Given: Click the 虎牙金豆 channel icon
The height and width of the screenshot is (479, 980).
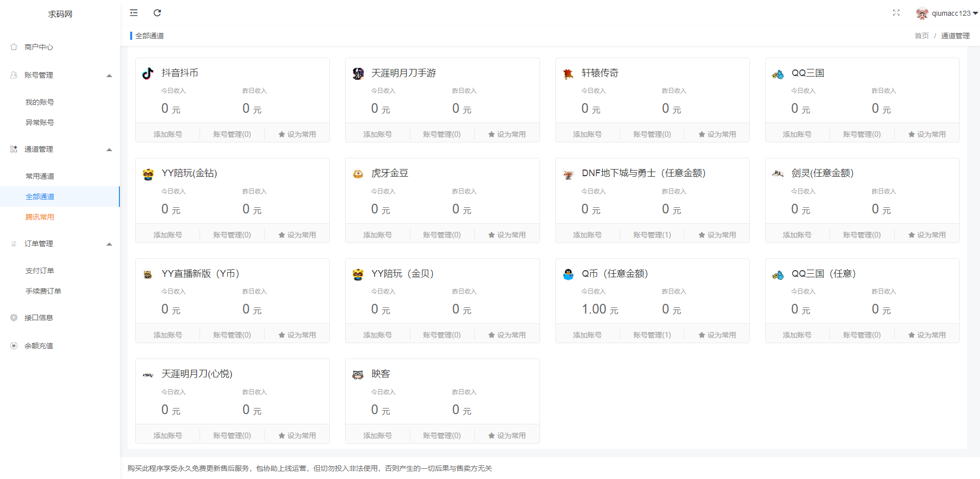Looking at the screenshot, I should pos(358,174).
